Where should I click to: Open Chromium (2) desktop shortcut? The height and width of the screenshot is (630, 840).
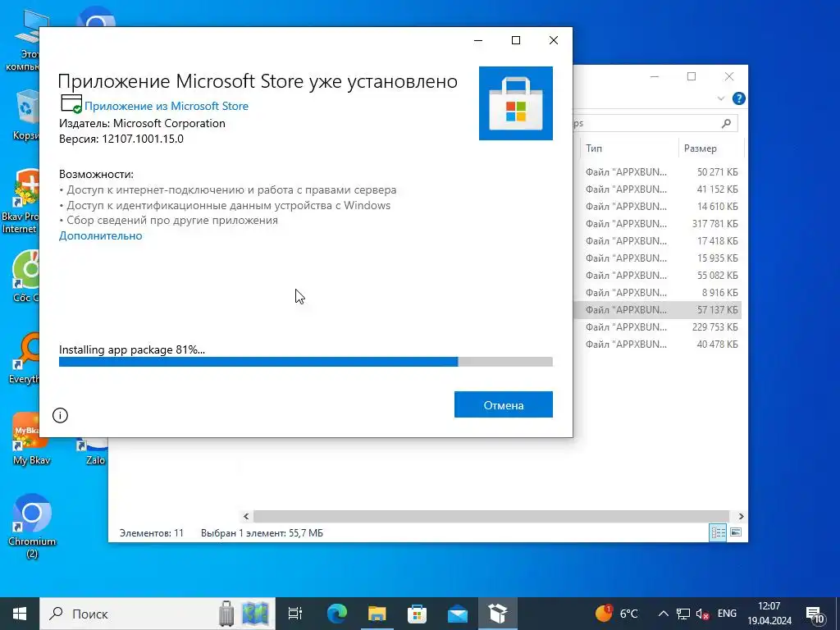[x=32, y=525]
